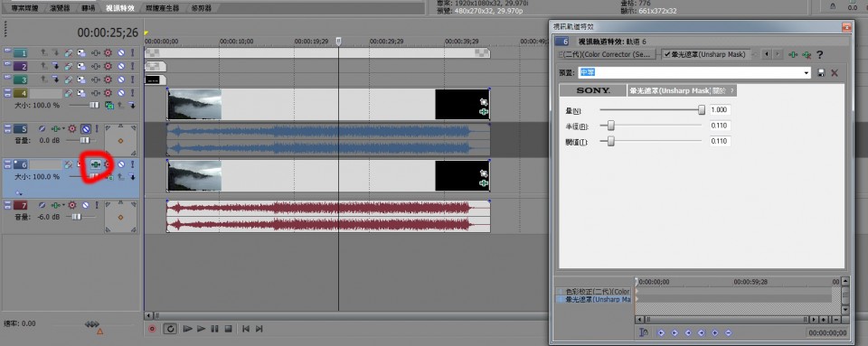868x346 pixels.
Task: Solo video track 4
Action: [x=132, y=93]
